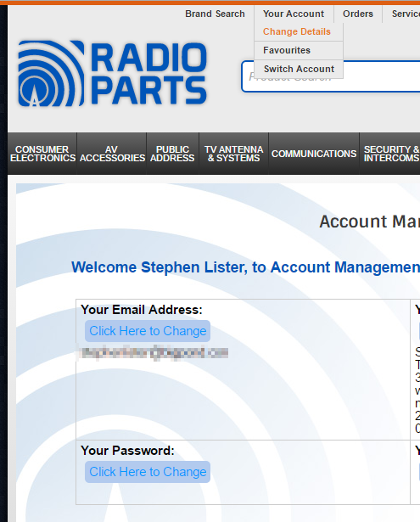Open TV Antenna & Systems category
The height and width of the screenshot is (522, 420).
pyautogui.click(x=233, y=154)
